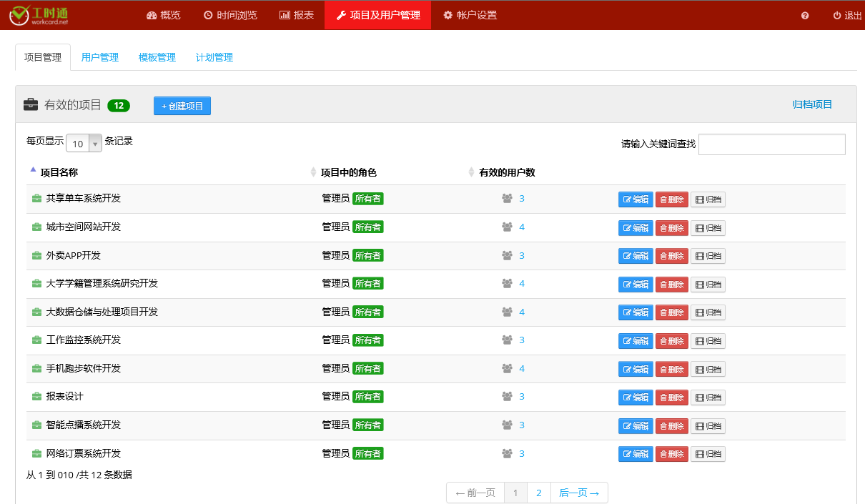Click briefcase icon next to 有效的项目
Screen dimensions: 865x504
(31, 105)
